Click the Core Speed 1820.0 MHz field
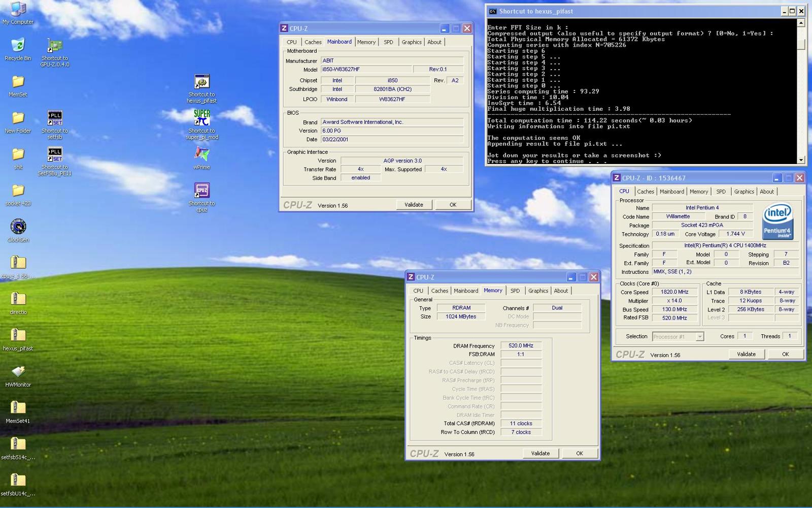812x508 pixels. tap(674, 292)
